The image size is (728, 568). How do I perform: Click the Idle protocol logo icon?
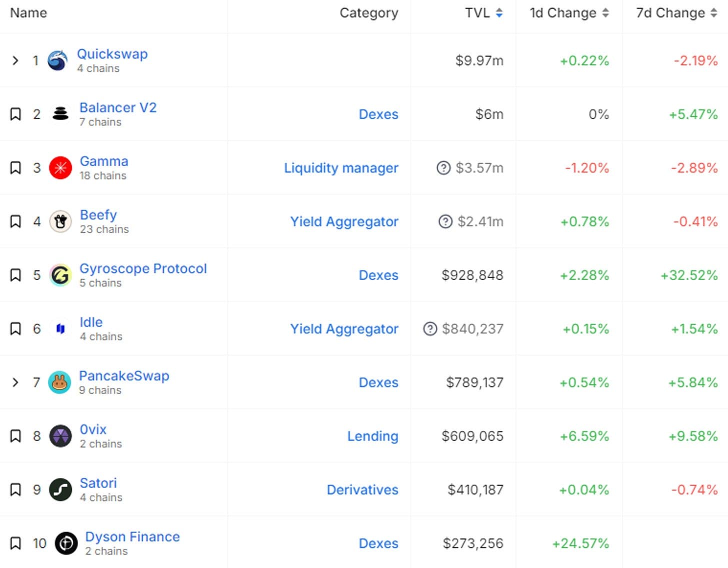point(60,329)
